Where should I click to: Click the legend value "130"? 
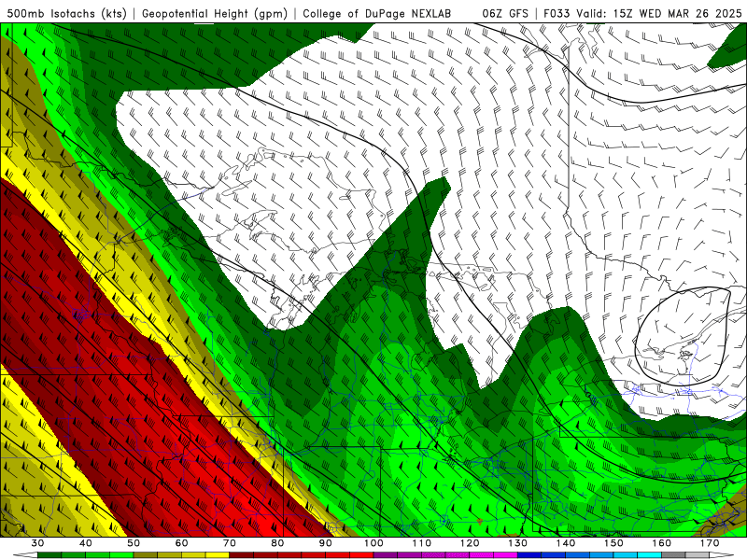pos(518,543)
